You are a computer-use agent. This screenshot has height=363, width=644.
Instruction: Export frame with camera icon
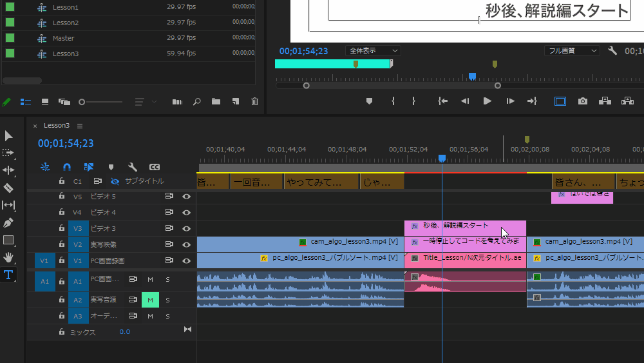point(582,101)
